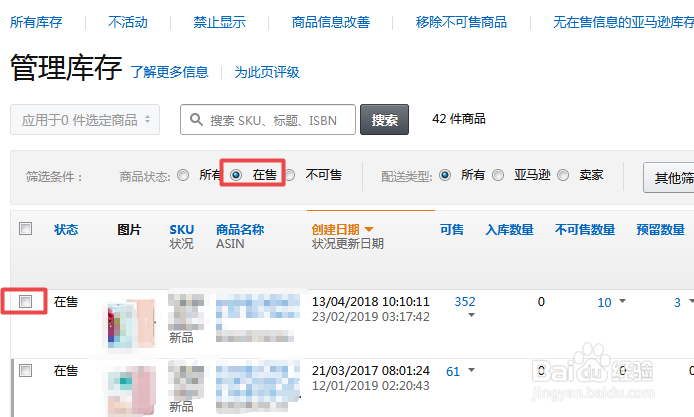
Task: Tick checkbox for item created 21/03/2017
Action: coord(26,370)
